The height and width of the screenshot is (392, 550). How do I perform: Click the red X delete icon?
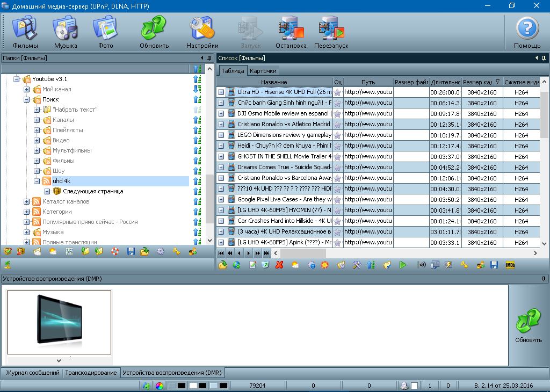279,265
